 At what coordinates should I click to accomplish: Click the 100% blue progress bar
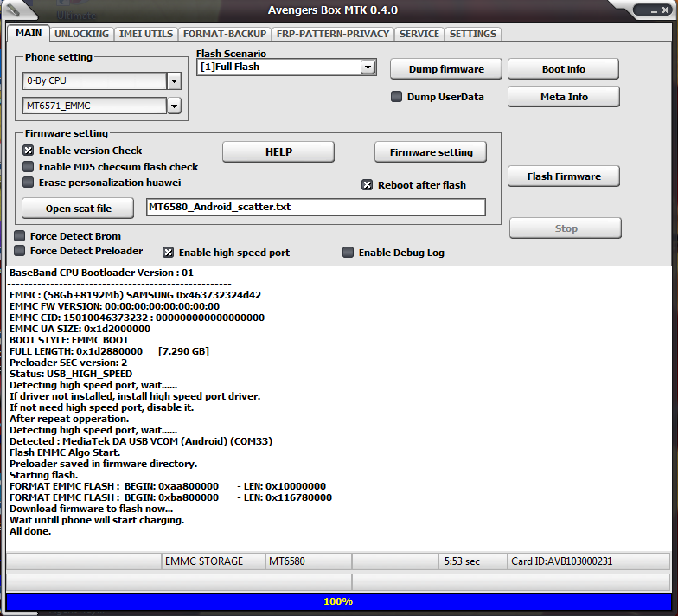(x=338, y=602)
